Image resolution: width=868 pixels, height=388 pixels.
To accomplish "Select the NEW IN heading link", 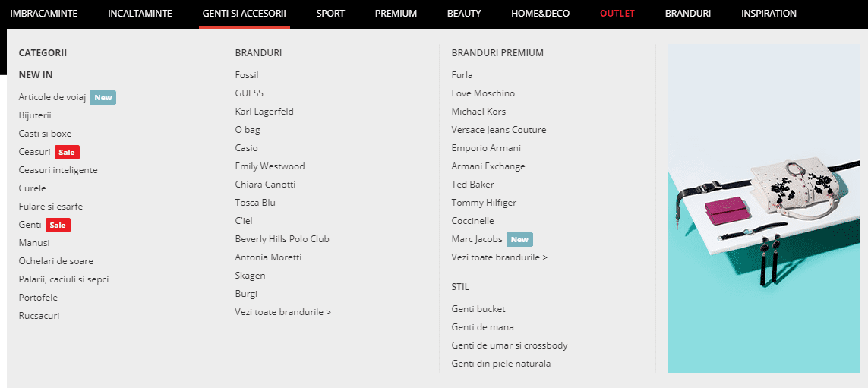I will [36, 75].
